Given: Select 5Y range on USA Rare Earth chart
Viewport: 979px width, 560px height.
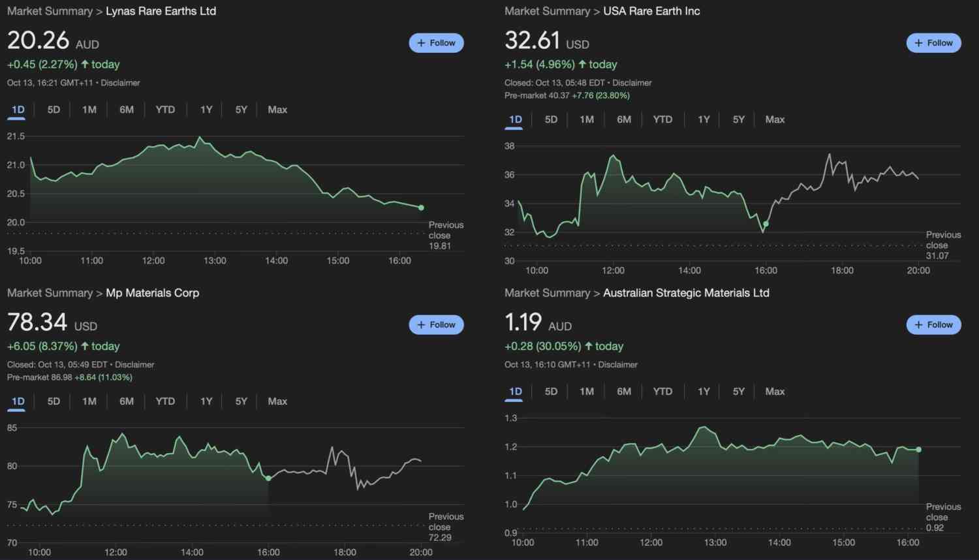Looking at the screenshot, I should (x=738, y=119).
